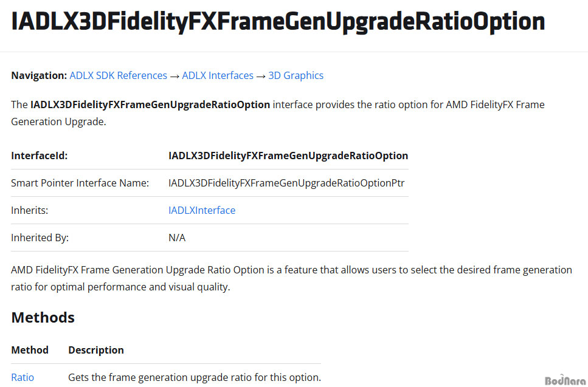Click the bold InterfaceId value in the table
The image size is (588, 387).
pos(288,156)
